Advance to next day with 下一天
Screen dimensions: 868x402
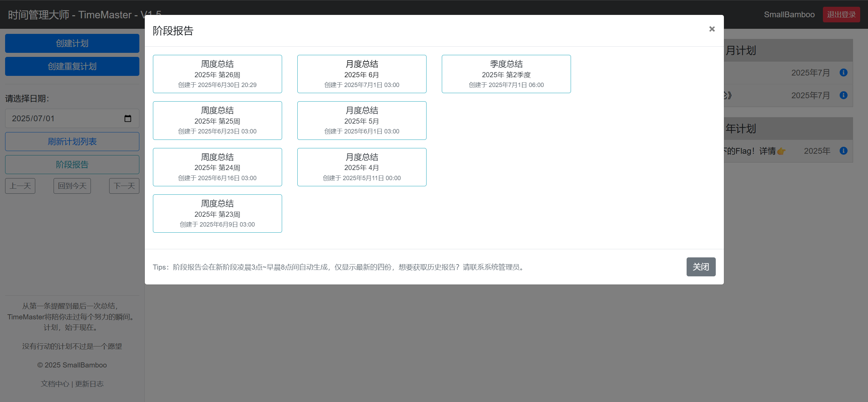(x=124, y=186)
